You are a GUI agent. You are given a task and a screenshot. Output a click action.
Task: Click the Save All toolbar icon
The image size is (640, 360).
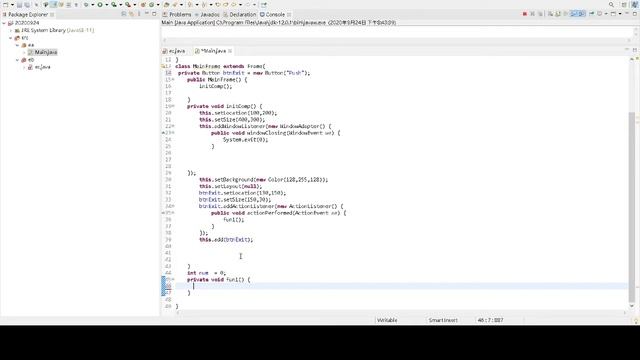point(27,4)
